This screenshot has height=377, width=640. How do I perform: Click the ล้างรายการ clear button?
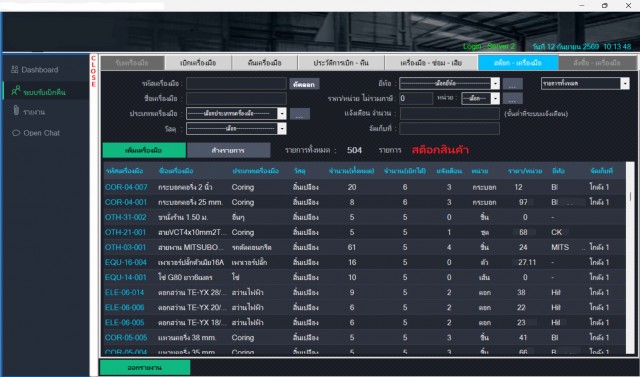pyautogui.click(x=229, y=150)
